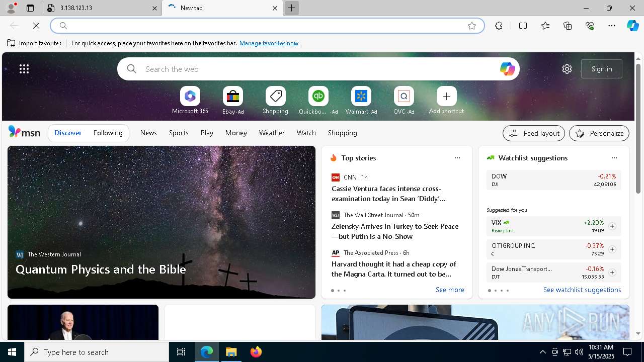Open the Play category

point(207,133)
